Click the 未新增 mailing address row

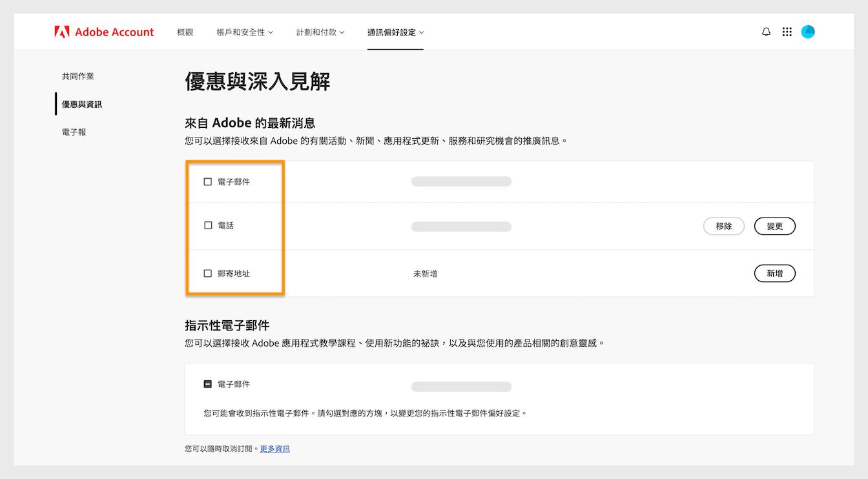425,272
